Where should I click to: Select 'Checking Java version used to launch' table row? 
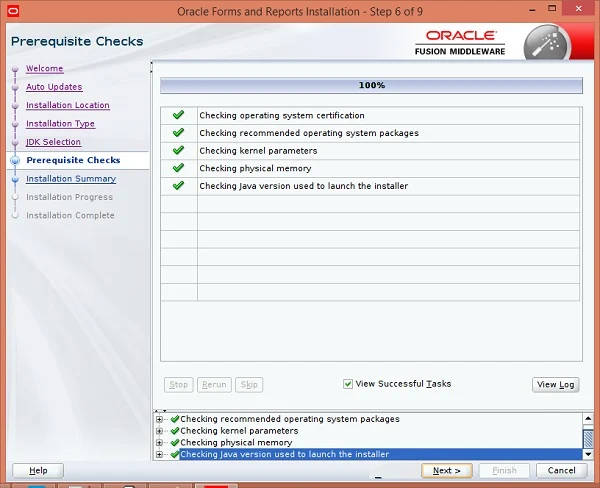point(370,186)
